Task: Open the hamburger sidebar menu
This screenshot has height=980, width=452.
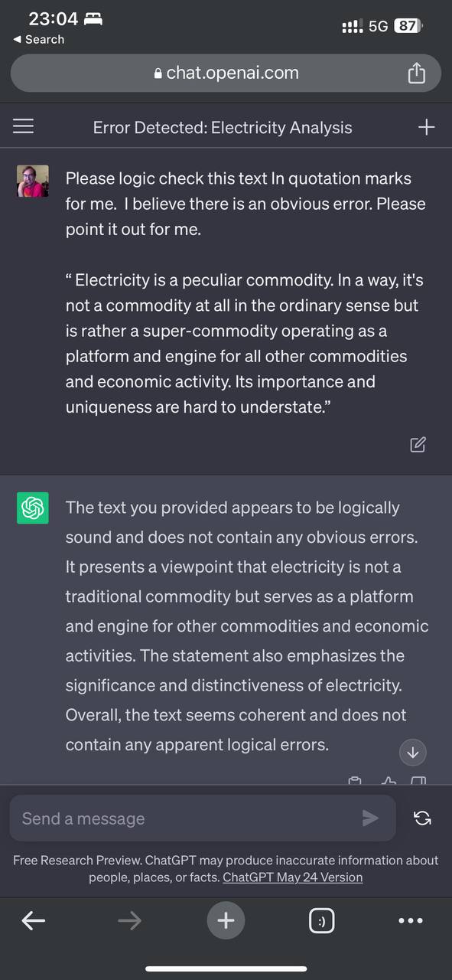Action: tap(24, 127)
